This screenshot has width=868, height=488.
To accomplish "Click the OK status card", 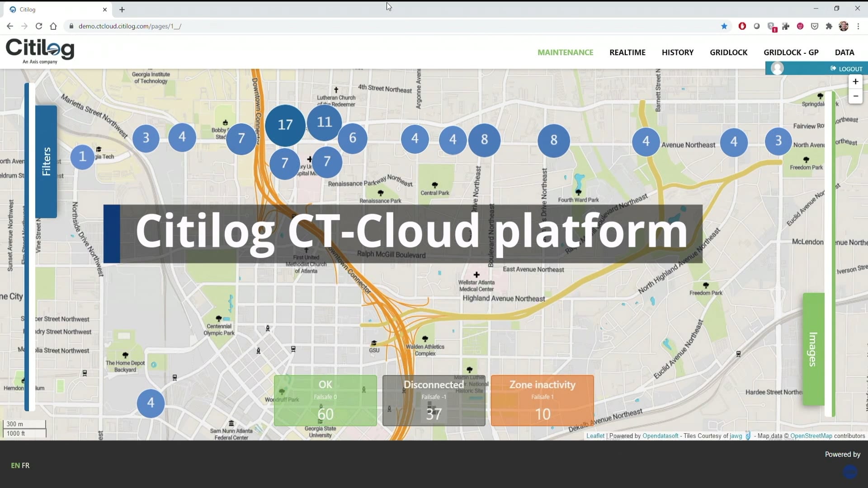I will click(325, 400).
